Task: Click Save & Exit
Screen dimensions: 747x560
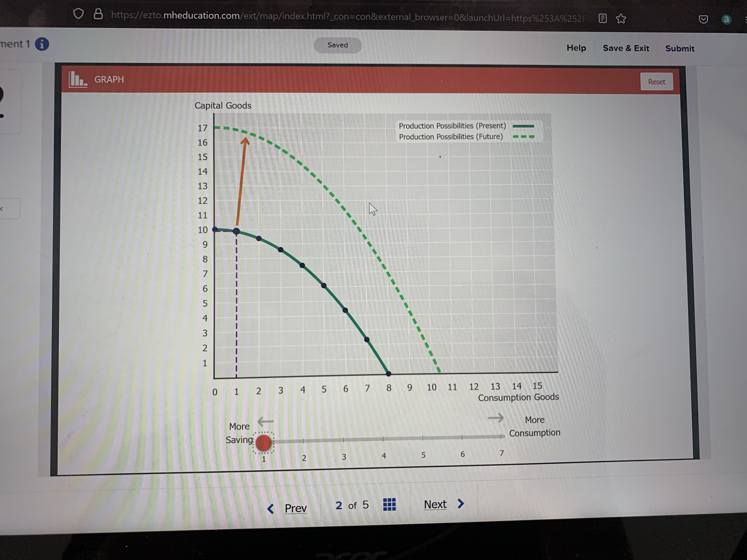Action: [626, 48]
